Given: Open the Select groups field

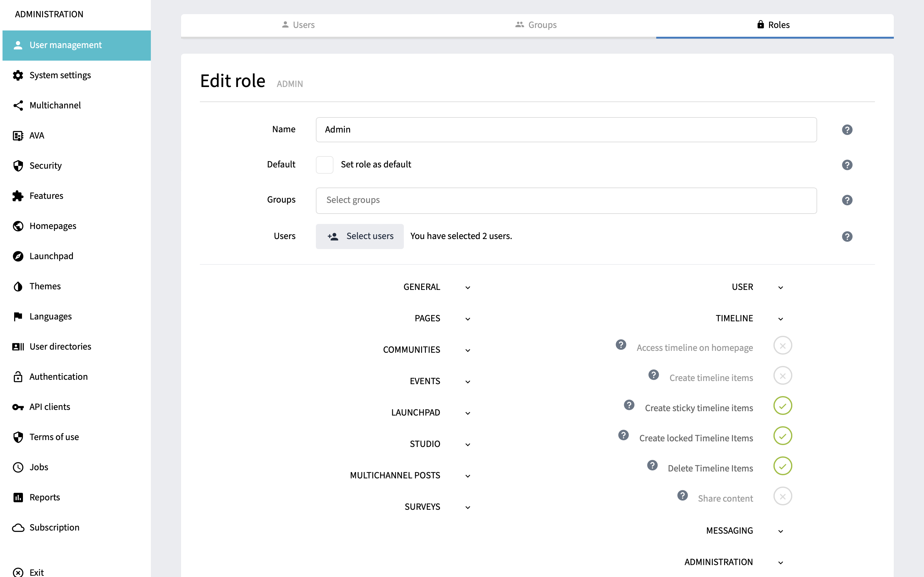Looking at the screenshot, I should tap(566, 200).
